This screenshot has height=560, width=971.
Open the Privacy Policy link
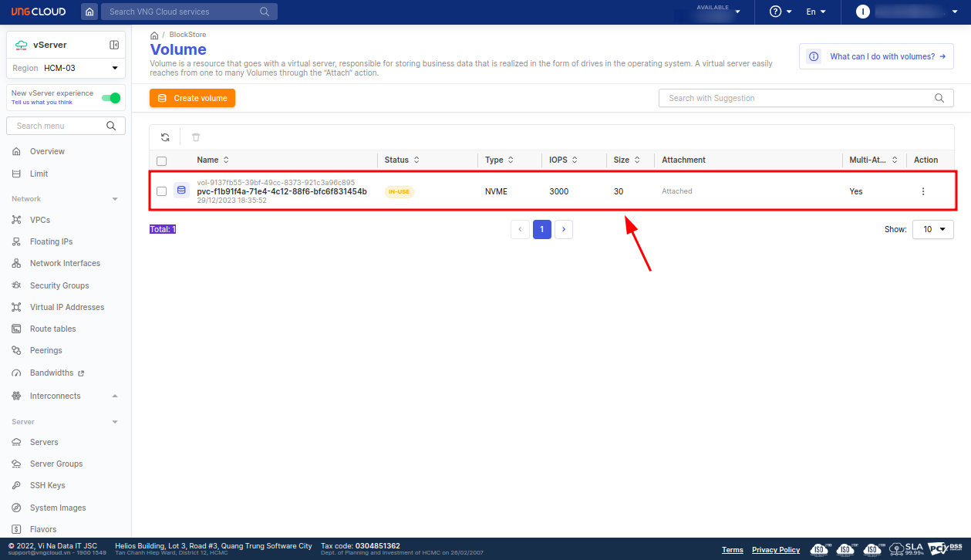tap(775, 550)
